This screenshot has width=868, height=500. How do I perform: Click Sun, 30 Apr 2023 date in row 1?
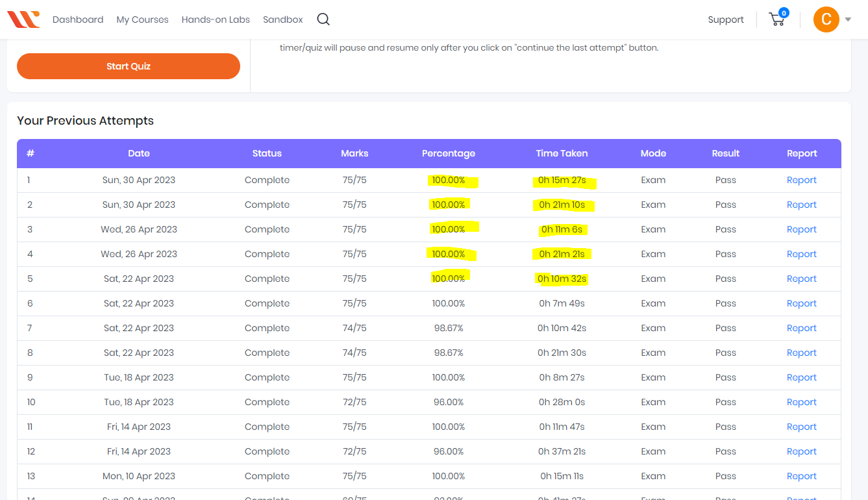tap(139, 180)
